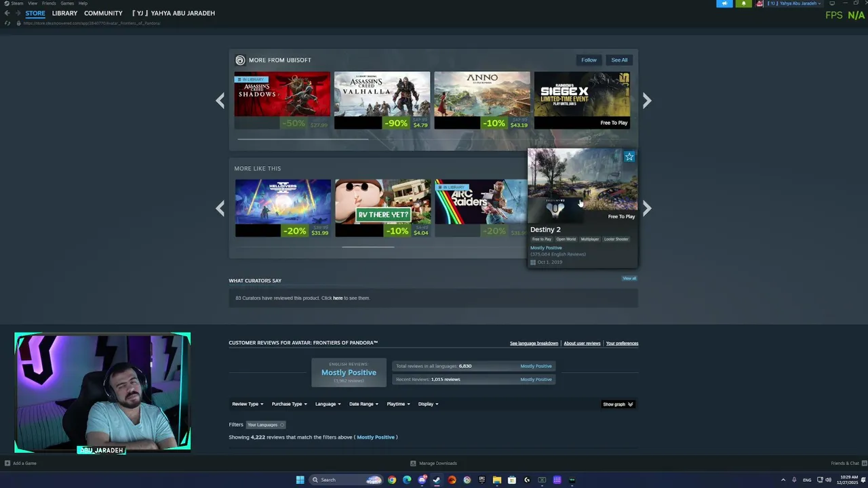This screenshot has width=868, height=488.
Task: Open the green notifications bell
Action: [x=743, y=3]
